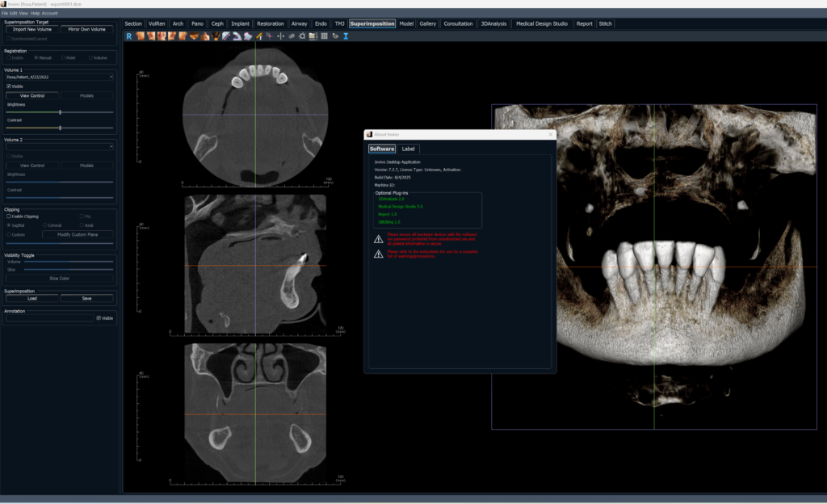The image size is (827, 504).
Task: Click the Annotation text input field
Action: 49,318
